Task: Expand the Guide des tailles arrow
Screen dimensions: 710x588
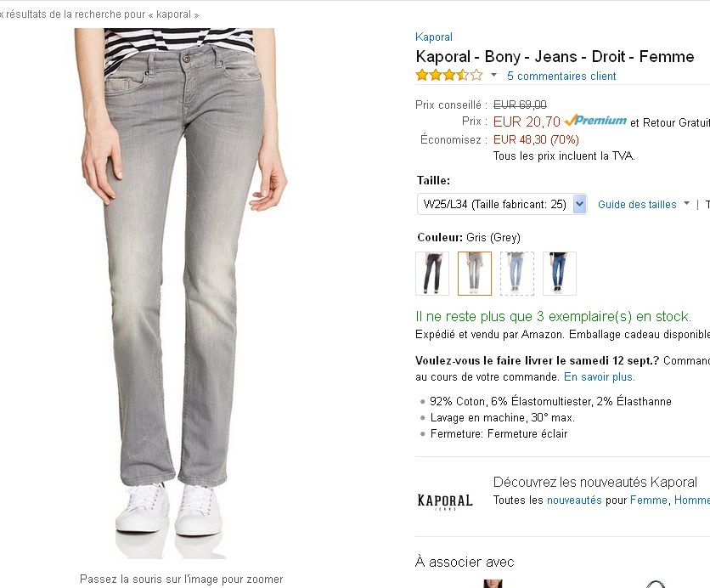Action: [x=685, y=205]
